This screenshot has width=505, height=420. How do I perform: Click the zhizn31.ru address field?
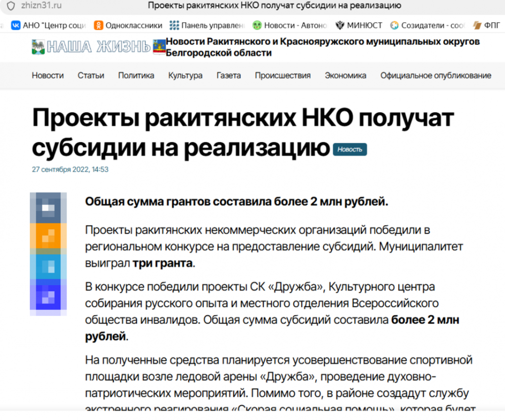(41, 6)
